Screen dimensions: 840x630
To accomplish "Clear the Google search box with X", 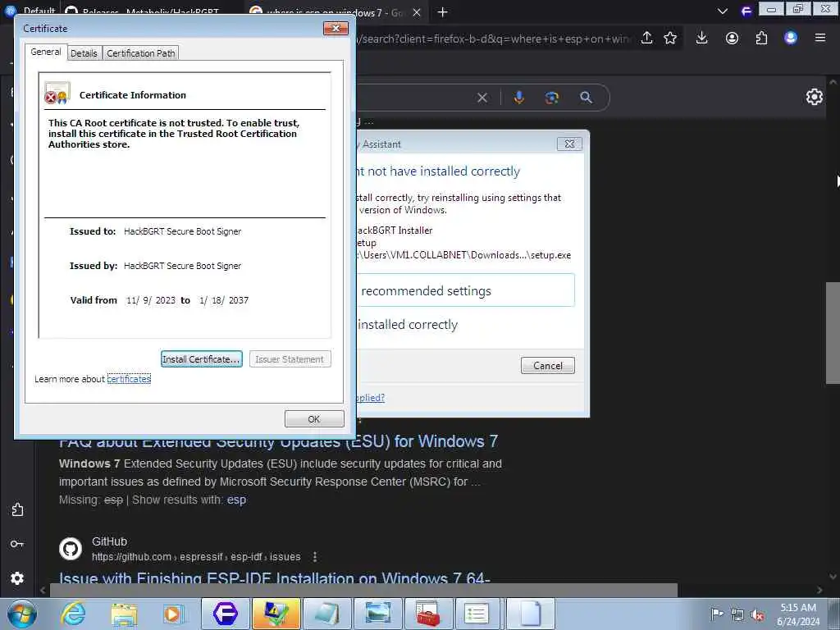I will [482, 98].
